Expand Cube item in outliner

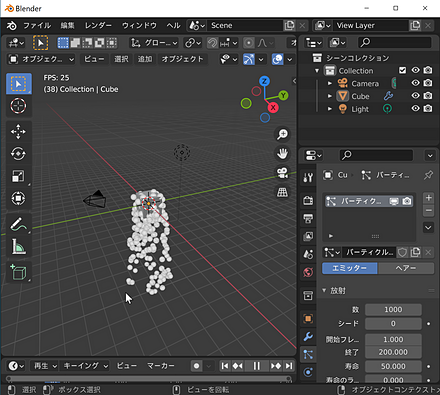point(330,96)
